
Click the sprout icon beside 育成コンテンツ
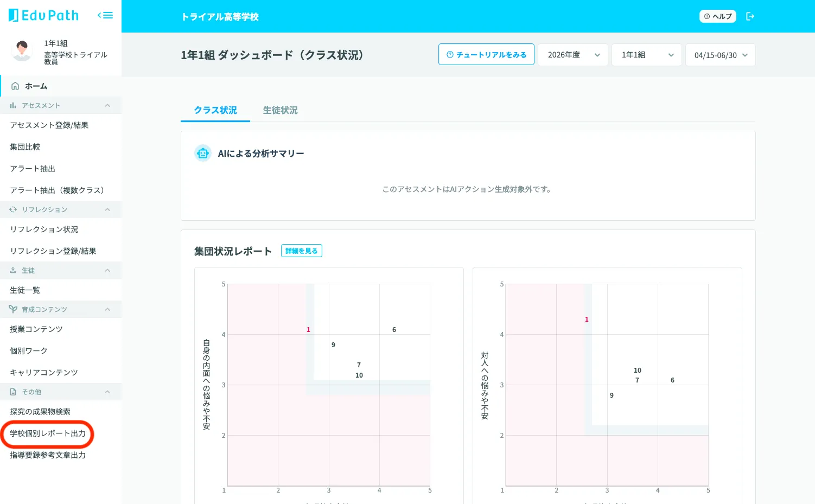tap(13, 309)
